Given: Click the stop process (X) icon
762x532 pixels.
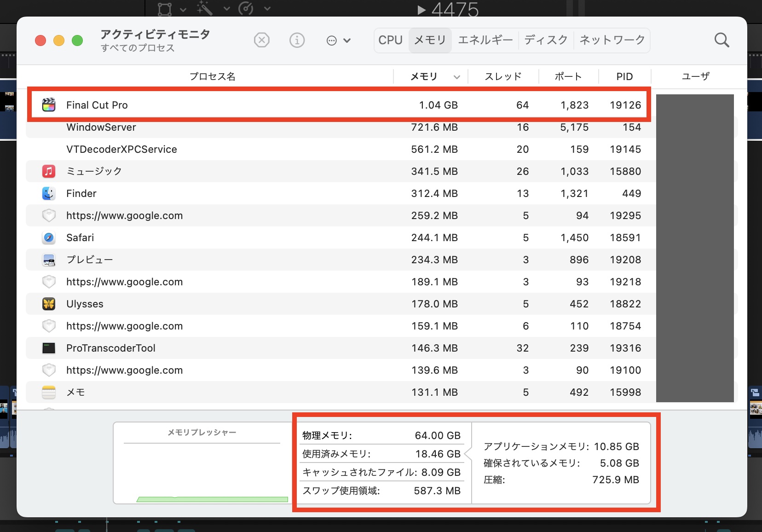Looking at the screenshot, I should 261,40.
